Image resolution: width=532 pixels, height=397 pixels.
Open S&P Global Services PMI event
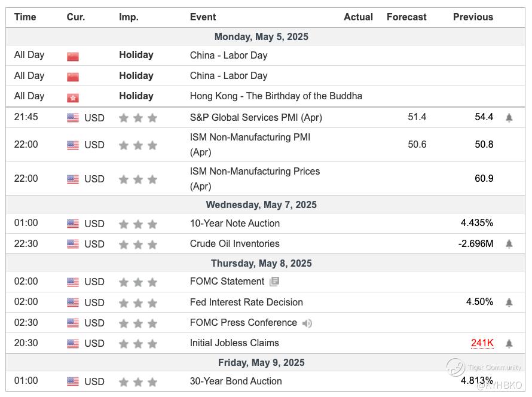click(x=256, y=117)
